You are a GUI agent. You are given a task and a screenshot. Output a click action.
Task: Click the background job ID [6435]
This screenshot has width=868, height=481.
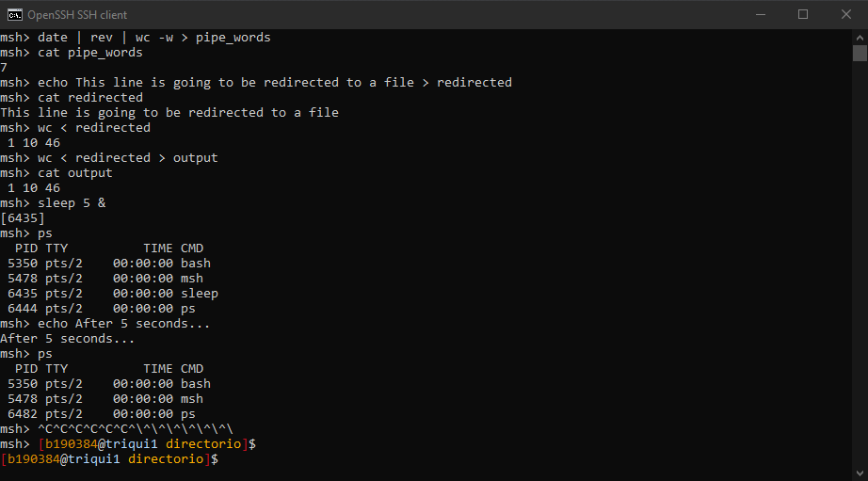[23, 218]
